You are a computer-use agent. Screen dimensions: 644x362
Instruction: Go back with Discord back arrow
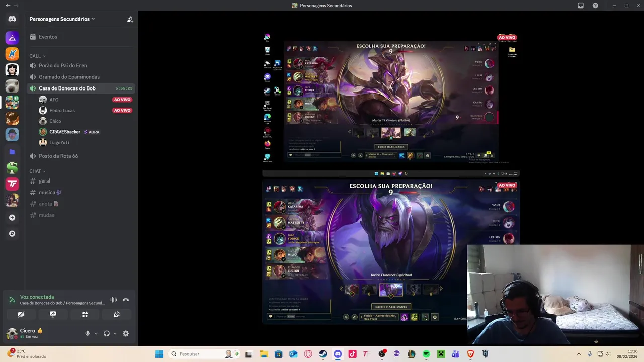pos(8,6)
